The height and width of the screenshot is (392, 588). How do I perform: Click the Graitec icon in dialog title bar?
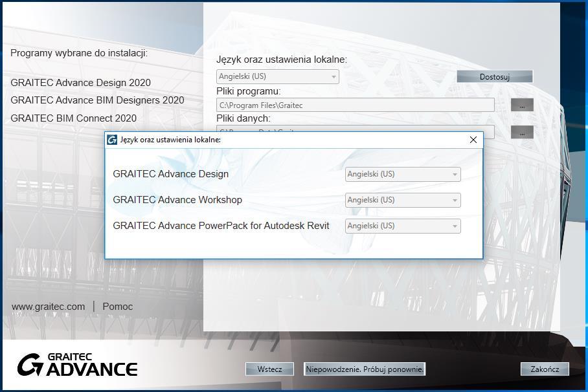click(x=112, y=140)
